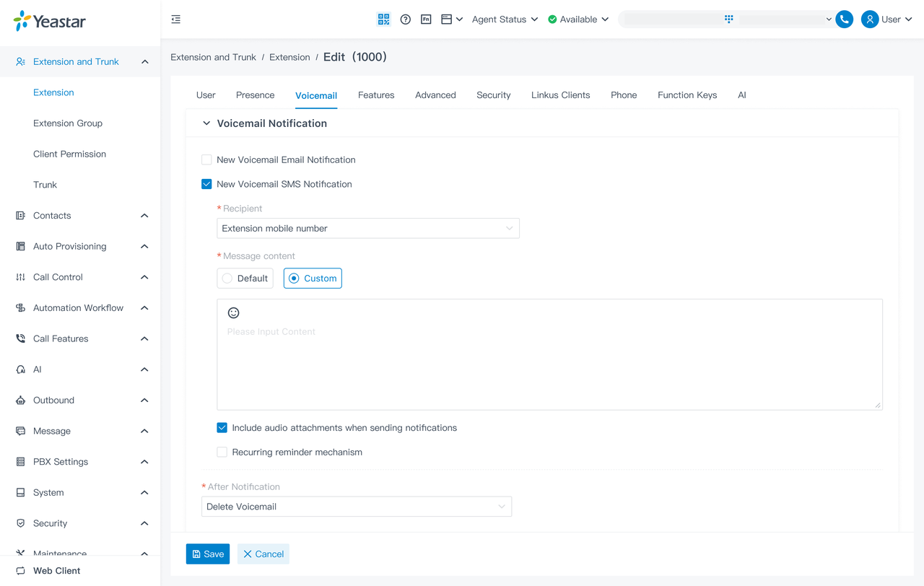Click the User avatar icon
This screenshot has width=924, height=586.
pyautogui.click(x=870, y=19)
